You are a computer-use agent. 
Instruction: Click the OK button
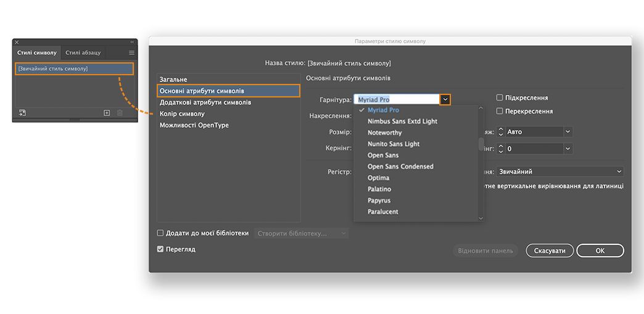600,250
